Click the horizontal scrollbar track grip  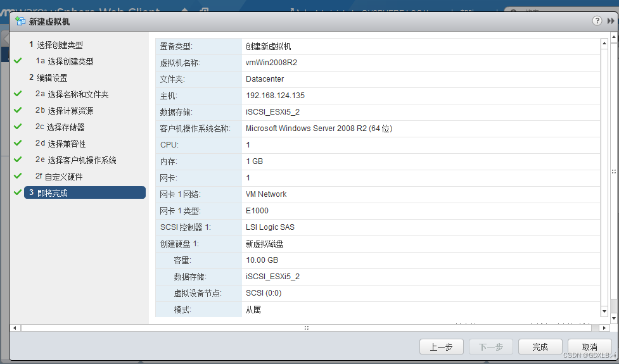coord(307,328)
